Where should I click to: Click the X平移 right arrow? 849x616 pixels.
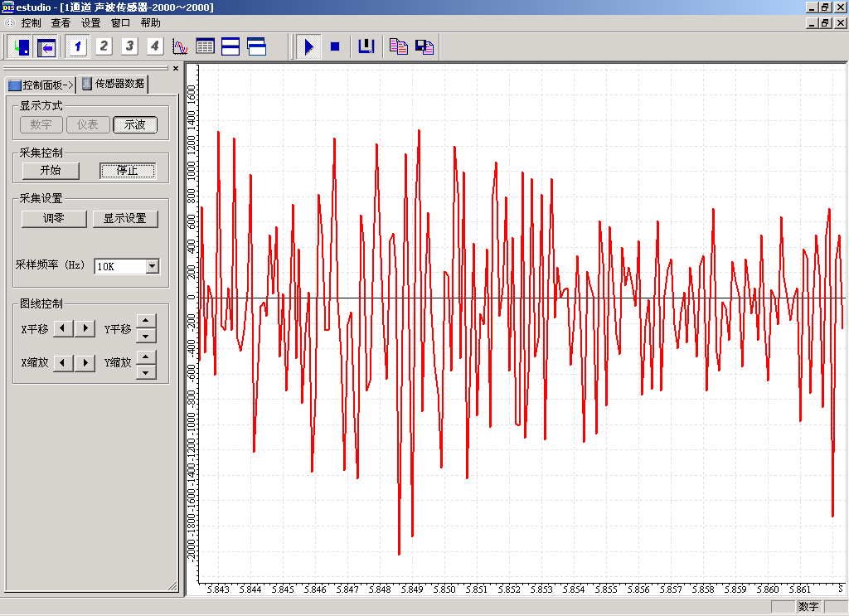[x=85, y=329]
